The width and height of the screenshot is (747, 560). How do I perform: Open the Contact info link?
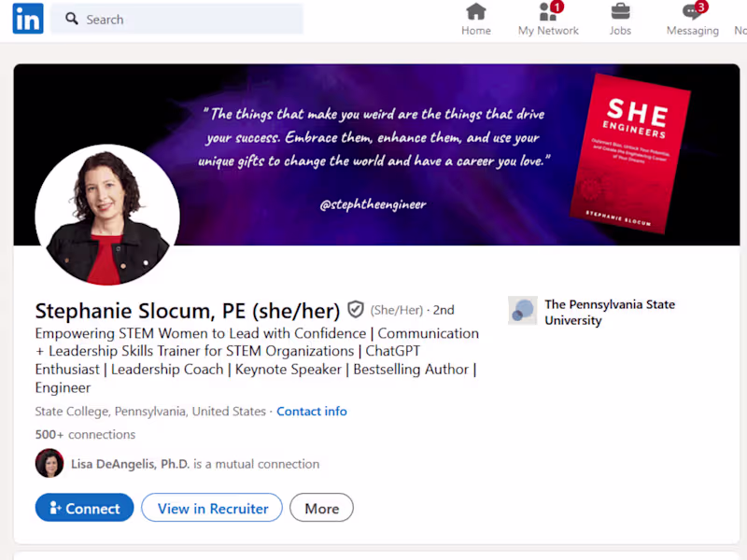click(312, 412)
